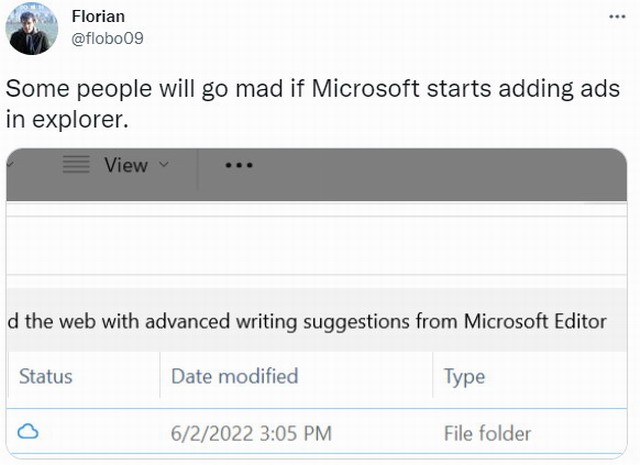The image size is (640, 465).
Task: Select the 6/2/2022 3:05 PM date cell
Action: pos(250,433)
